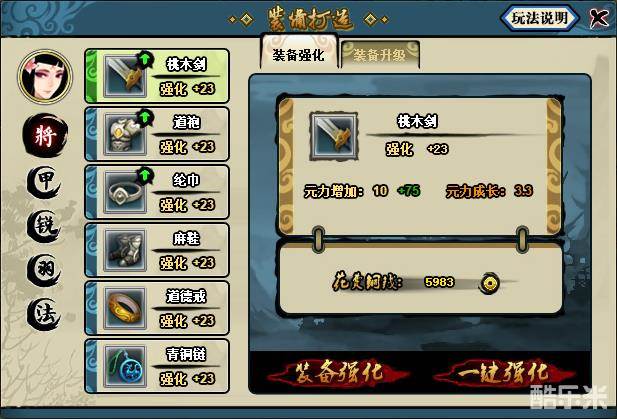Choose the red 将 category circle
Viewport: 617px width, 419px height.
(45, 135)
